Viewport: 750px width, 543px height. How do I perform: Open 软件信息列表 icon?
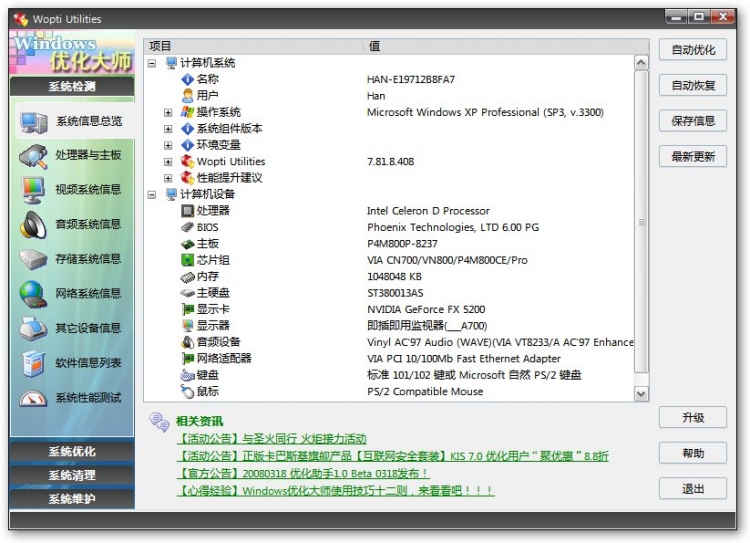pos(33,363)
